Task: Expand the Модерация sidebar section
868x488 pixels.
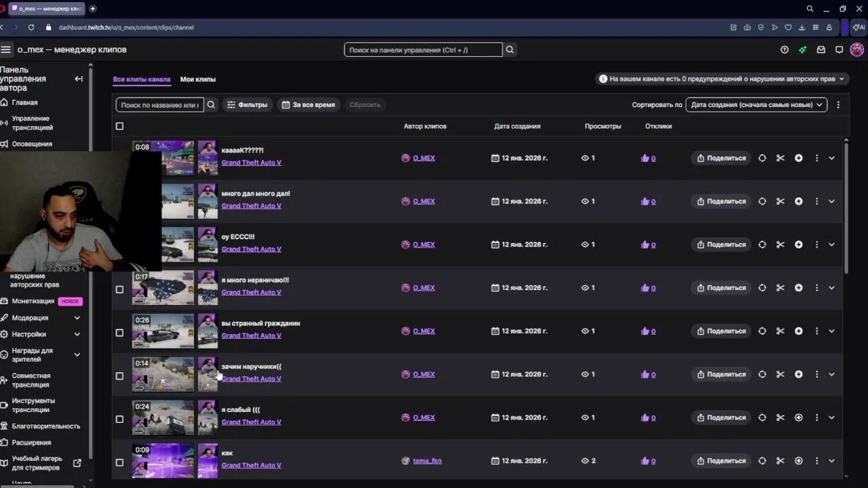Action: point(77,318)
